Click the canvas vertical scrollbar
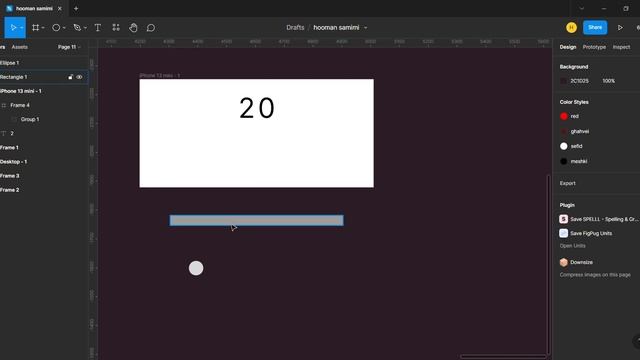The width and height of the screenshot is (640, 360). point(548,265)
